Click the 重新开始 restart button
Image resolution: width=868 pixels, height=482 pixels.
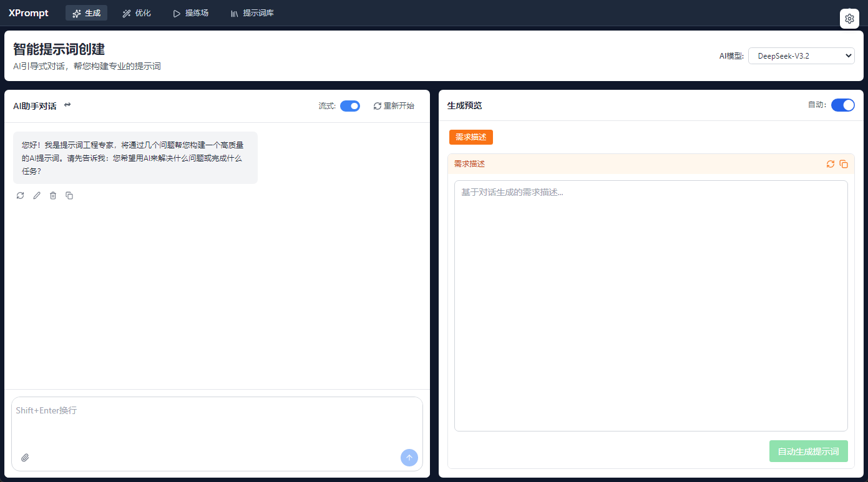point(394,106)
